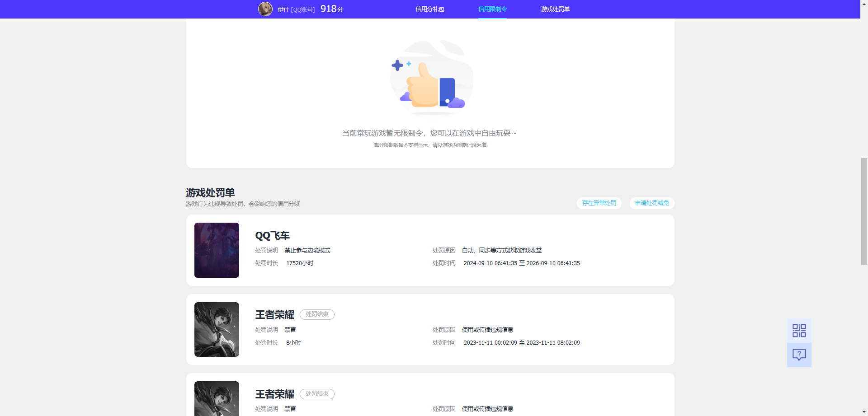Click the 8小时 duration value
868x416 pixels.
293,343
